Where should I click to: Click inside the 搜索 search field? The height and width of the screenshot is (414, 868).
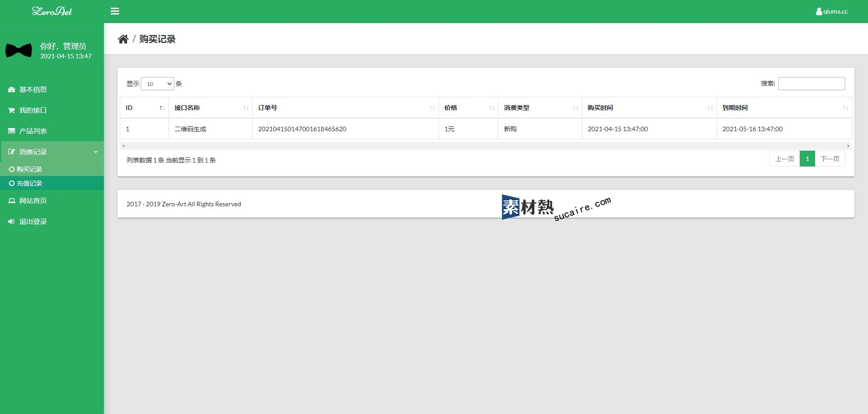click(x=811, y=84)
